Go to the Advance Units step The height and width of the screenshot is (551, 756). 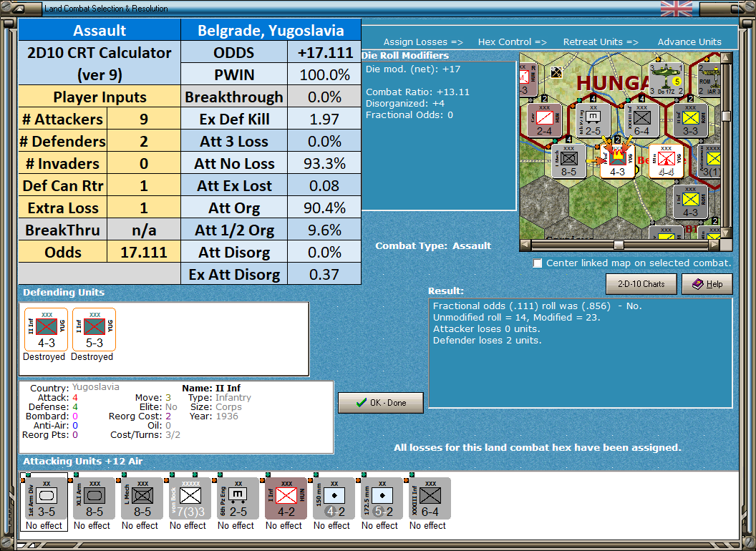689,42
